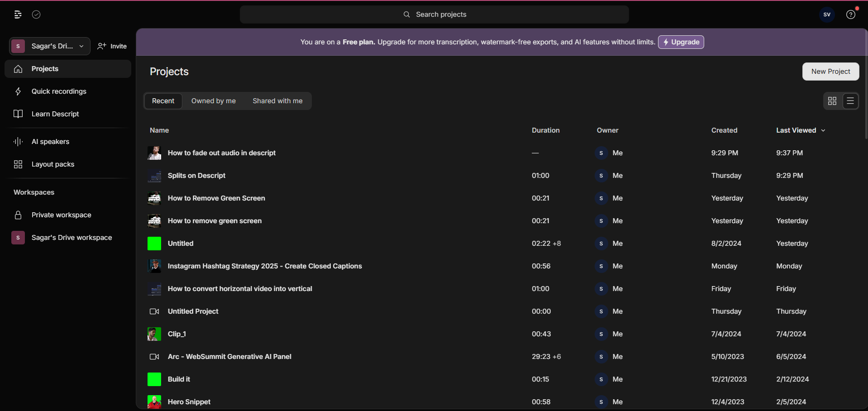Switch to list view
The image size is (868, 411).
pos(850,101)
